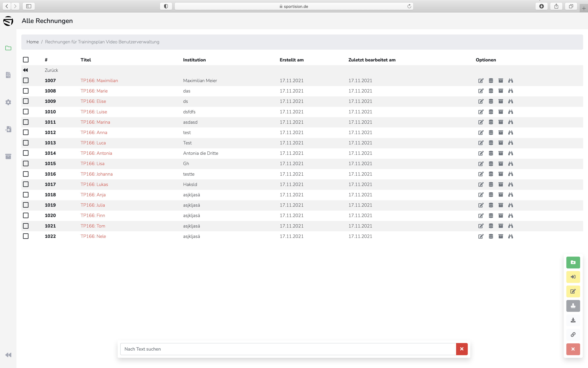The height and width of the screenshot is (368, 588).
Task: Click the green add-folder button
Action: point(573,262)
